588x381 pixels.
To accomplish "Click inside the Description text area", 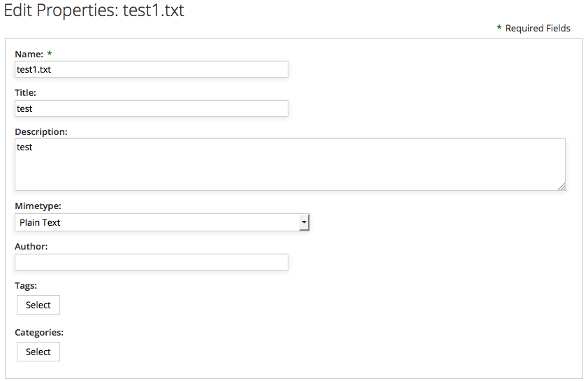I will (290, 164).
